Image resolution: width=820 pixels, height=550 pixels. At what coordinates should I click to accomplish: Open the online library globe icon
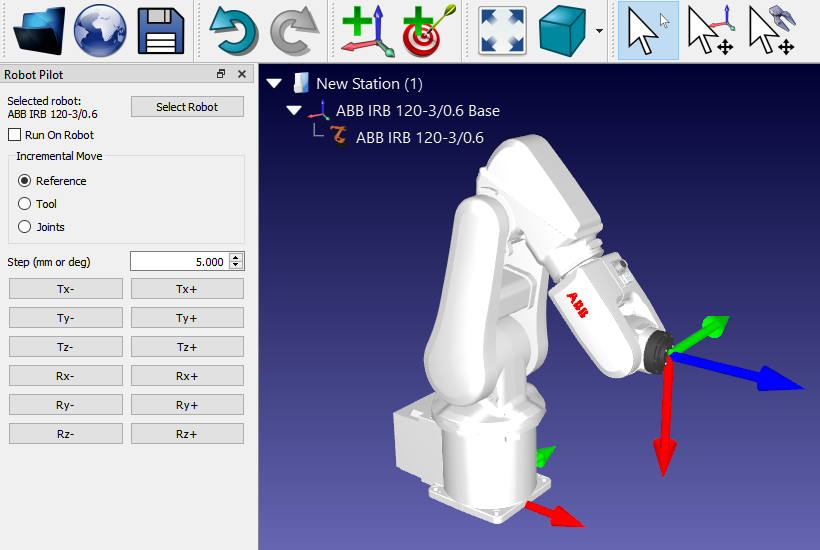point(100,31)
